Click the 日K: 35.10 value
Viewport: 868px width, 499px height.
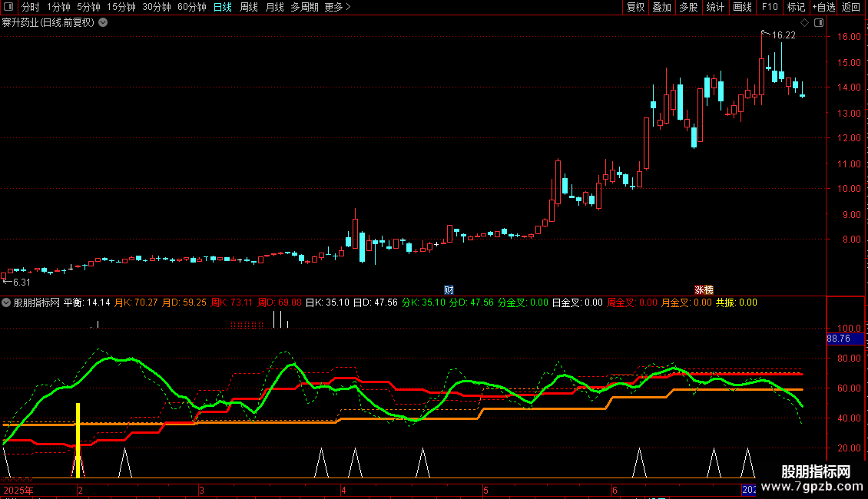pyautogui.click(x=327, y=302)
